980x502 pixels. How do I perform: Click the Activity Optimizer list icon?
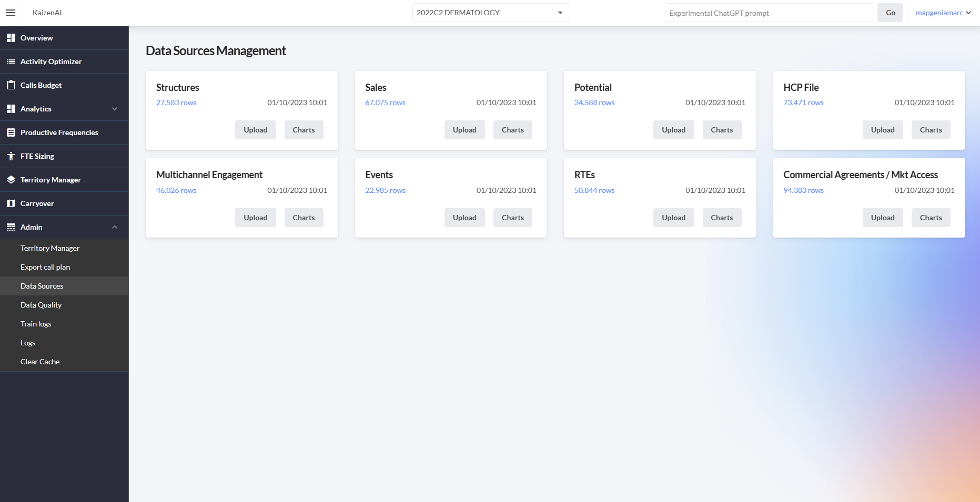pyautogui.click(x=11, y=62)
